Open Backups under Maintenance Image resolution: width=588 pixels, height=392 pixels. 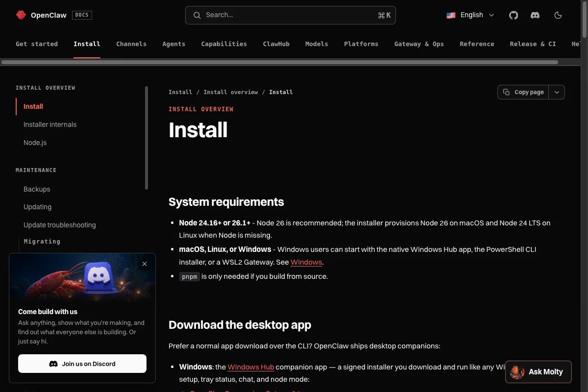[37, 189]
